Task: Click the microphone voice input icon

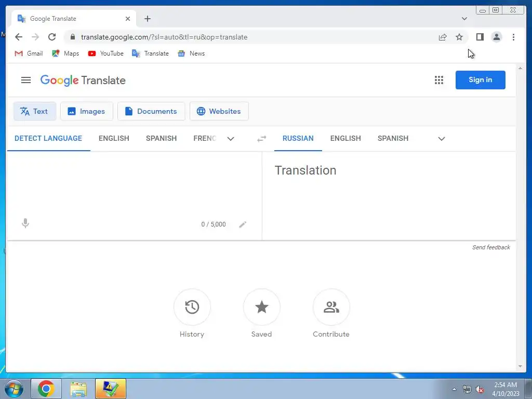Action: coord(25,223)
